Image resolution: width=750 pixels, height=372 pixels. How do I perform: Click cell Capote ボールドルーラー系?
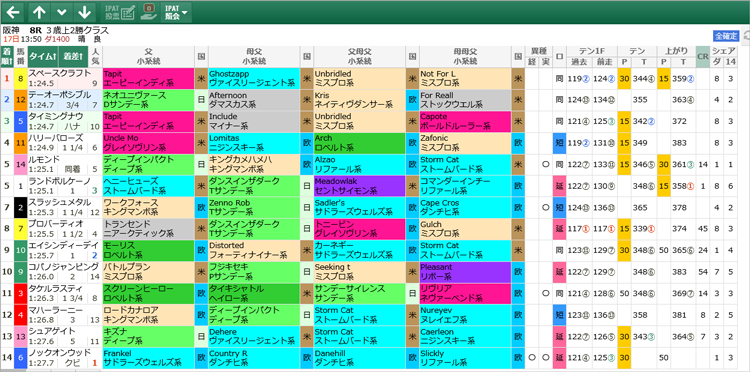pyautogui.click(x=465, y=121)
